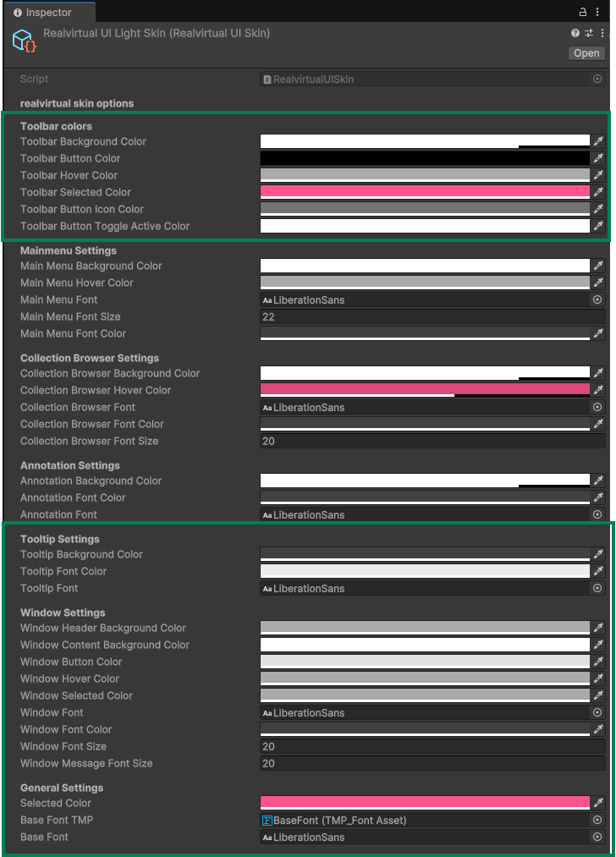The image size is (616, 857).
Task: Click the Toolbar Button Color black swatch
Action: [x=424, y=158]
